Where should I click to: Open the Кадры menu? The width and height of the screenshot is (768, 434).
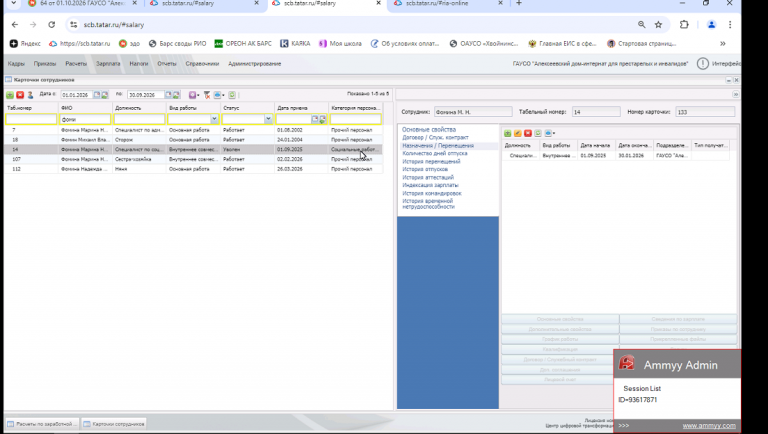[16, 64]
